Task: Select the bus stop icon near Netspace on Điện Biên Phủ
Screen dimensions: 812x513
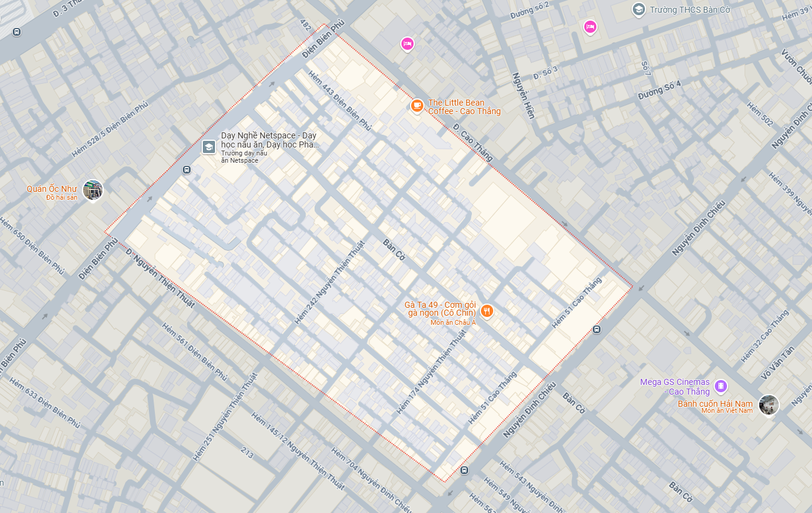Action: coord(186,171)
